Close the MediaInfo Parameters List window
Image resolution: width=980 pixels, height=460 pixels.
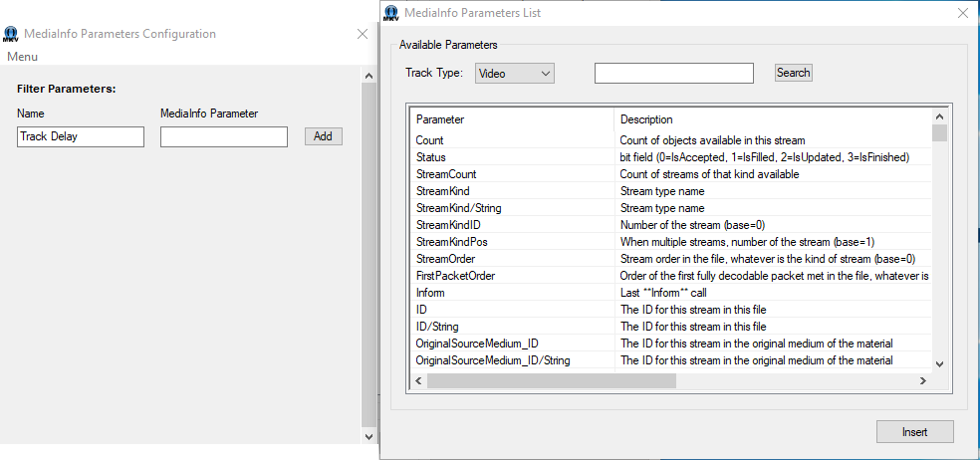coord(964,13)
